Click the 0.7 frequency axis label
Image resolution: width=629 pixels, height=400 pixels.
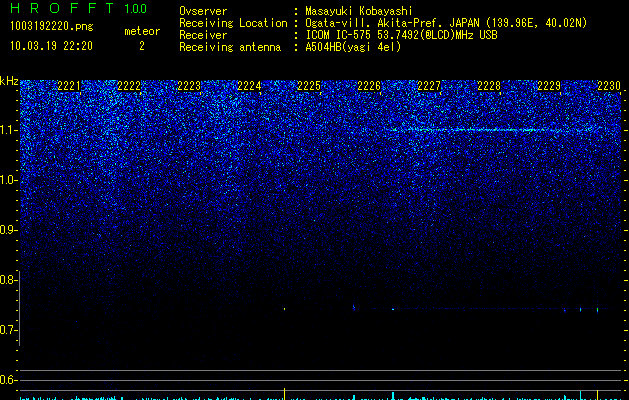tap(9, 330)
